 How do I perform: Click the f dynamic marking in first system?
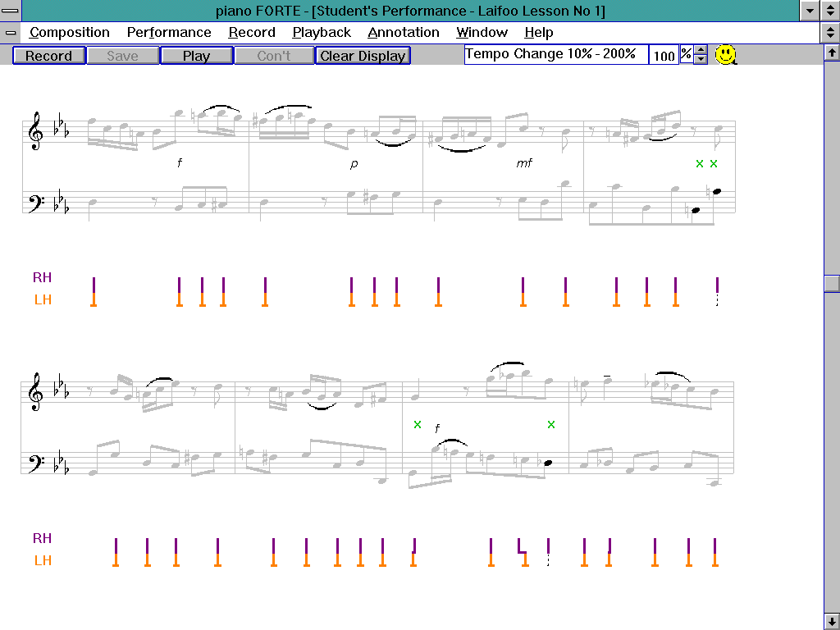(x=180, y=162)
